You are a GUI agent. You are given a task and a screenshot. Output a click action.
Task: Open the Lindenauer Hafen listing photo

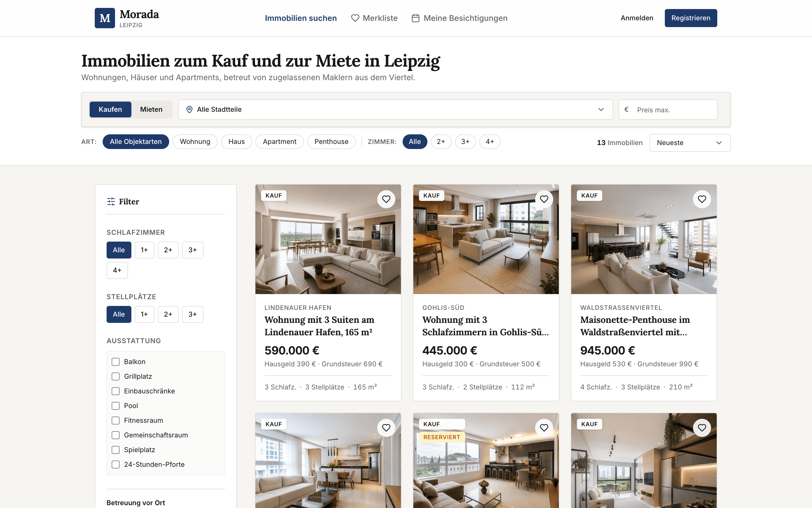pyautogui.click(x=328, y=239)
